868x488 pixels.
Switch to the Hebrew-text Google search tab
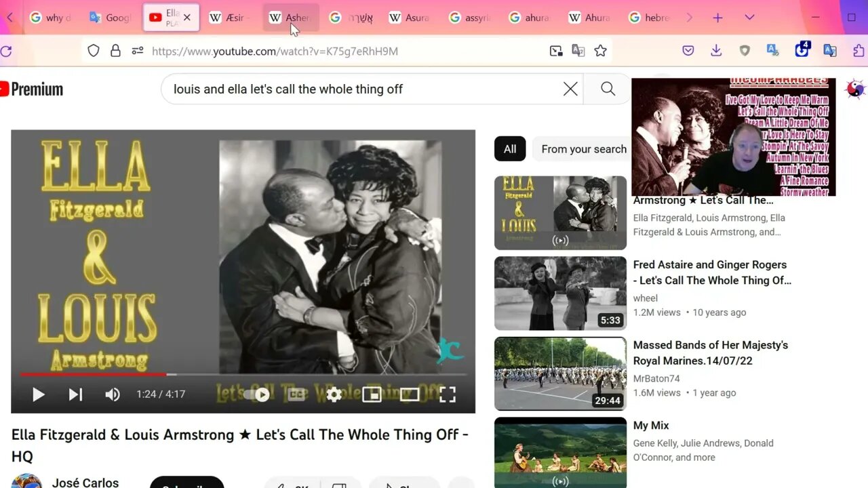tap(350, 18)
